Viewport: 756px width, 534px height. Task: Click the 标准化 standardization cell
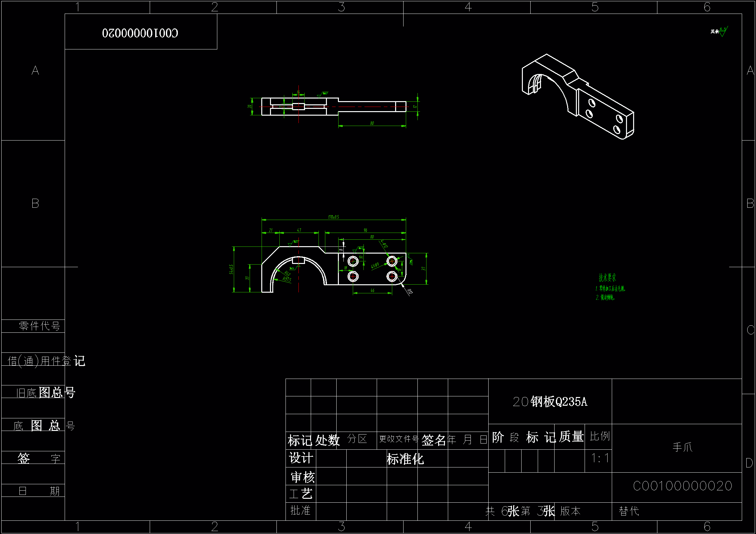(x=405, y=459)
